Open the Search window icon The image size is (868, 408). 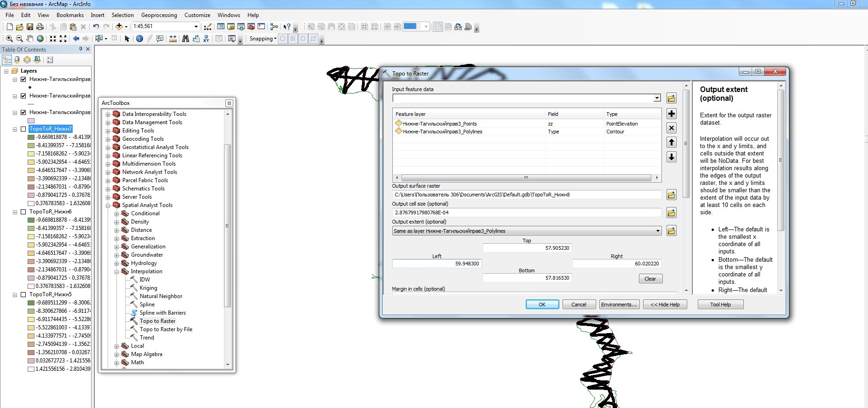pos(241,27)
